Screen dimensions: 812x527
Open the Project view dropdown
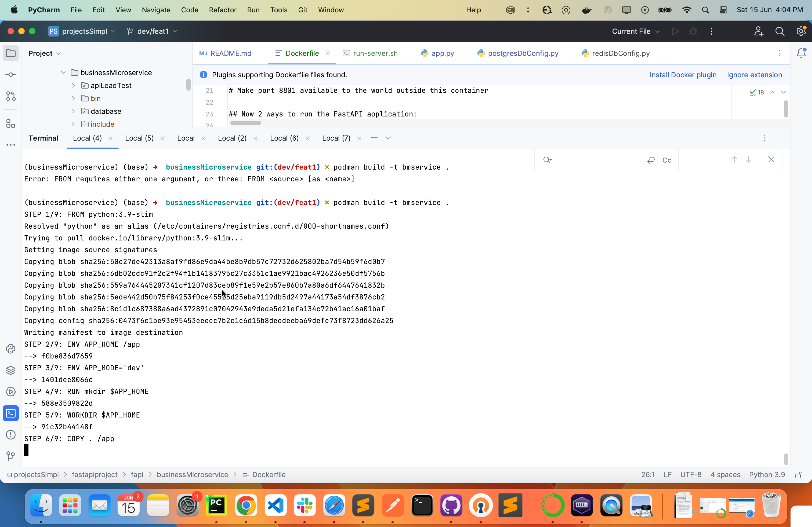coord(44,53)
